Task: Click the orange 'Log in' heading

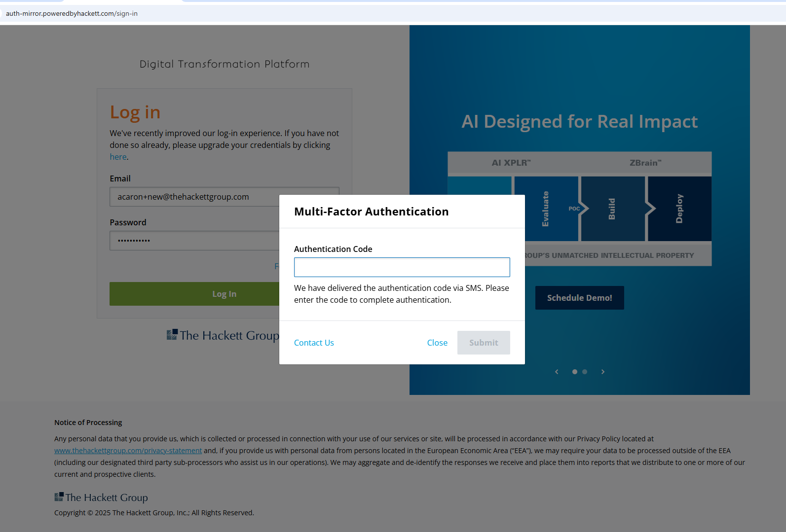Action: coord(135,113)
